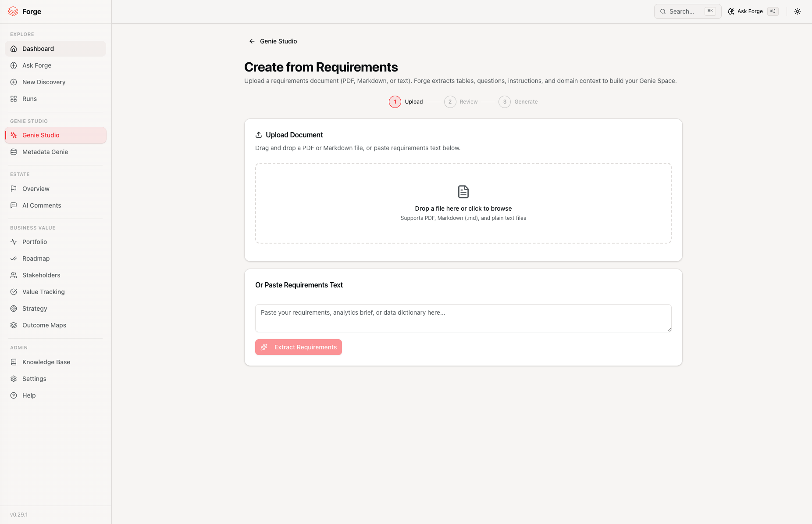Click the Extract Requirements button

pos(299,347)
